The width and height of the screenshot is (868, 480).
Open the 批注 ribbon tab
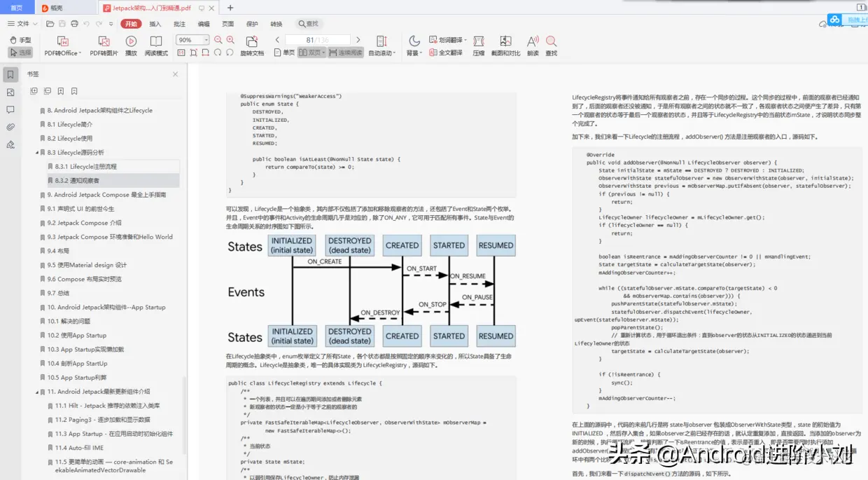point(179,23)
